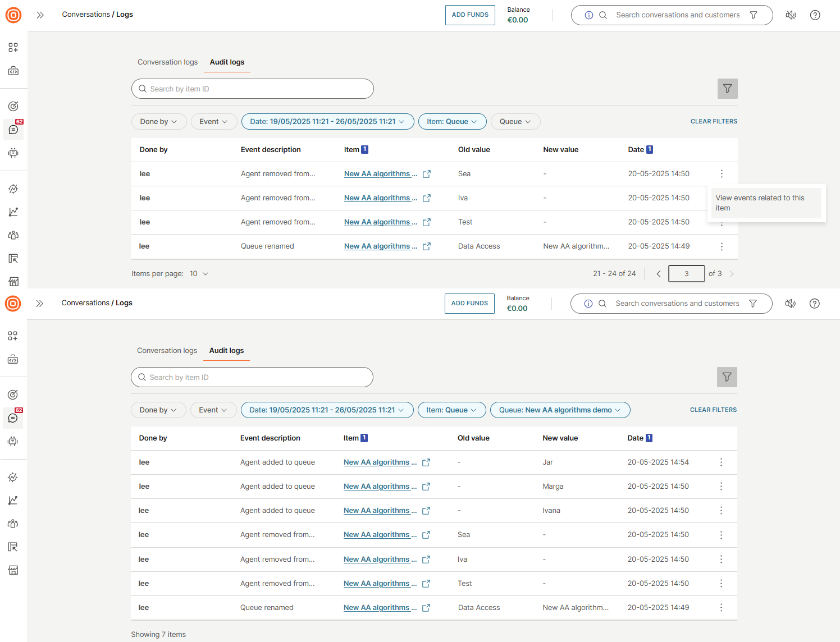
Task: Go to previous page with left arrow
Action: click(659, 274)
